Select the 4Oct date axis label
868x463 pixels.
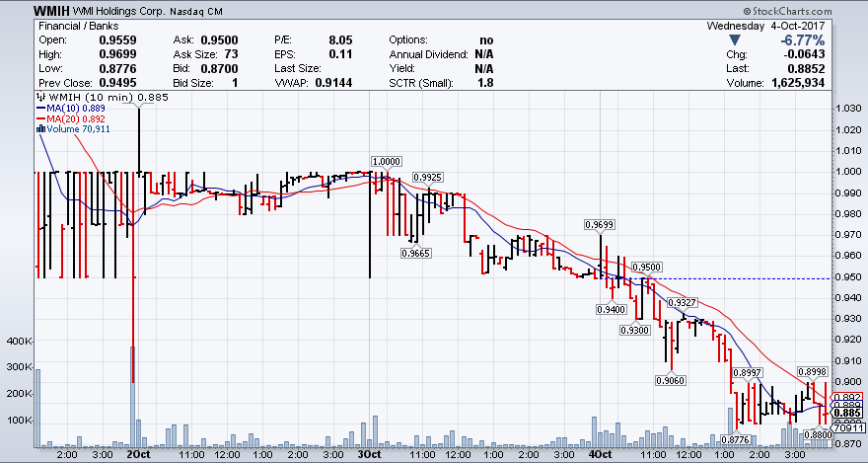click(601, 455)
